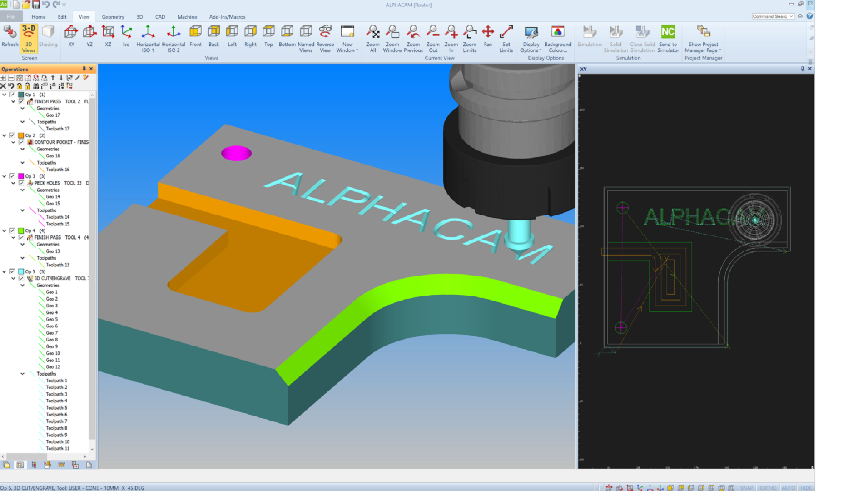Open the Add-Ins/Macros tab
This screenshot has height=491, width=868.
(x=227, y=17)
